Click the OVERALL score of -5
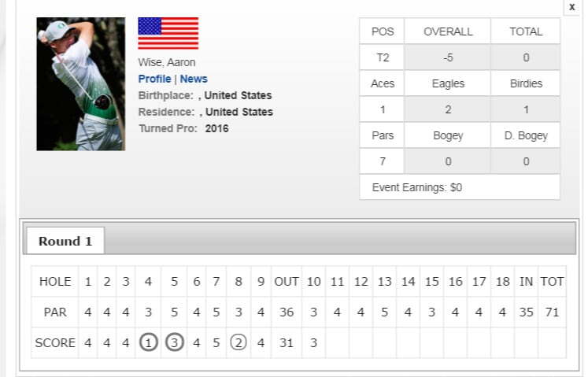 pos(448,57)
